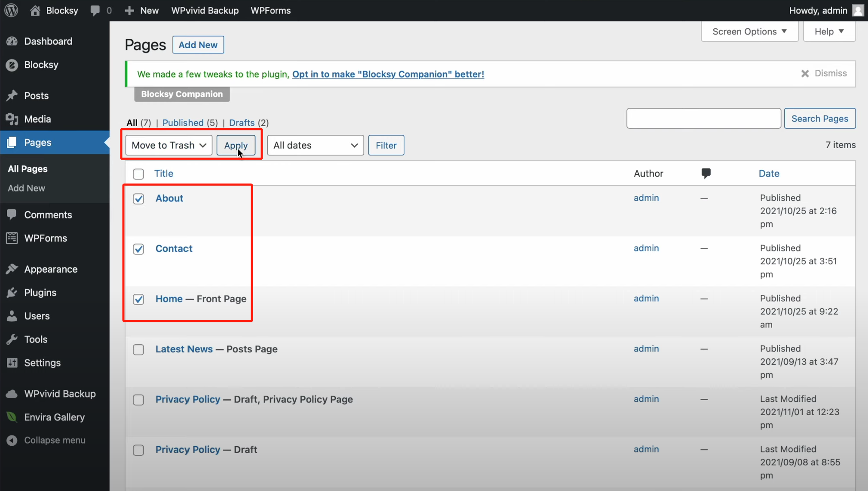The image size is (868, 491).
Task: Sort by the comments column icon
Action: (705, 173)
